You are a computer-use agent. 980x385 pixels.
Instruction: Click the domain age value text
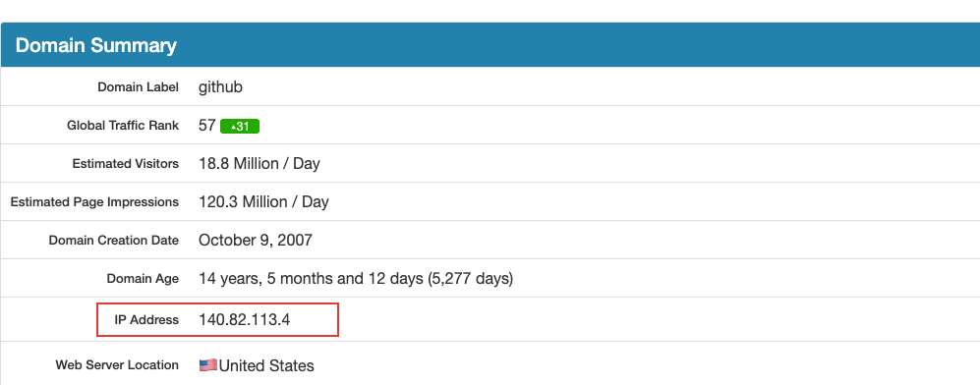click(356, 278)
